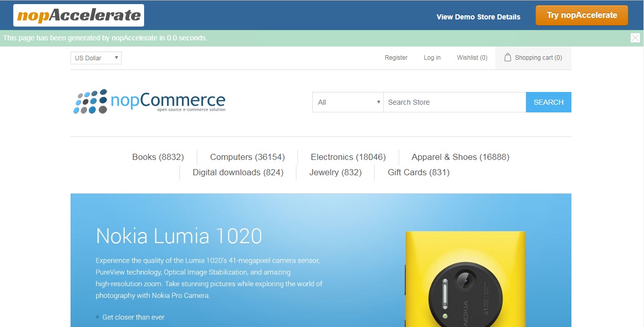Click the SEARCH button
The width and height of the screenshot is (644, 327).
(x=548, y=102)
